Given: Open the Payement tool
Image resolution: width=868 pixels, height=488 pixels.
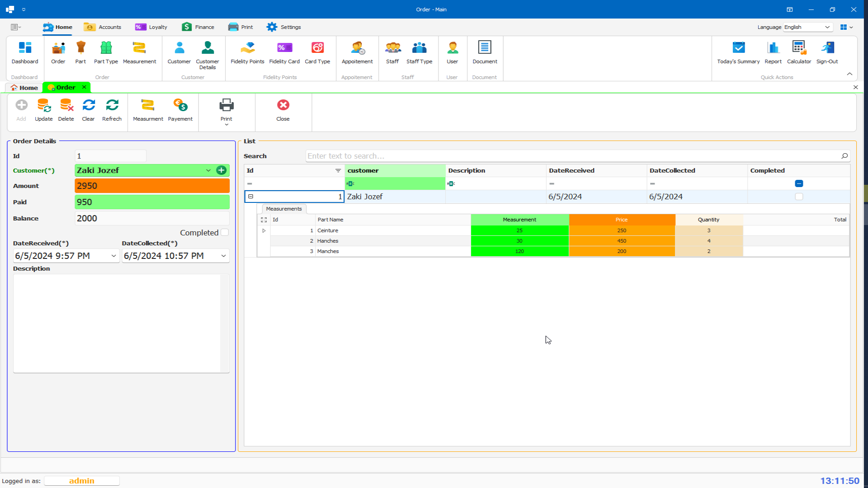Looking at the screenshot, I should [x=180, y=110].
